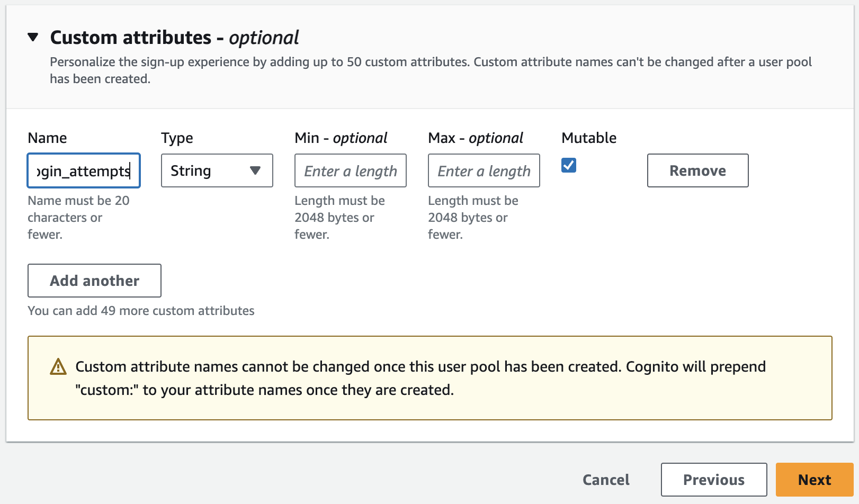This screenshot has height=504, width=859.
Task: Click the 'You can add 49 more custom attributes' text
Action: (x=141, y=311)
